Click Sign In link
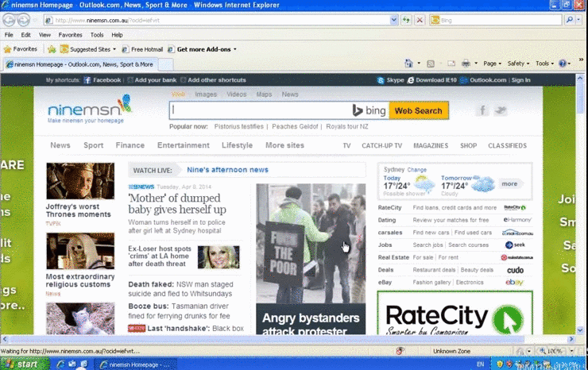 [x=520, y=80]
